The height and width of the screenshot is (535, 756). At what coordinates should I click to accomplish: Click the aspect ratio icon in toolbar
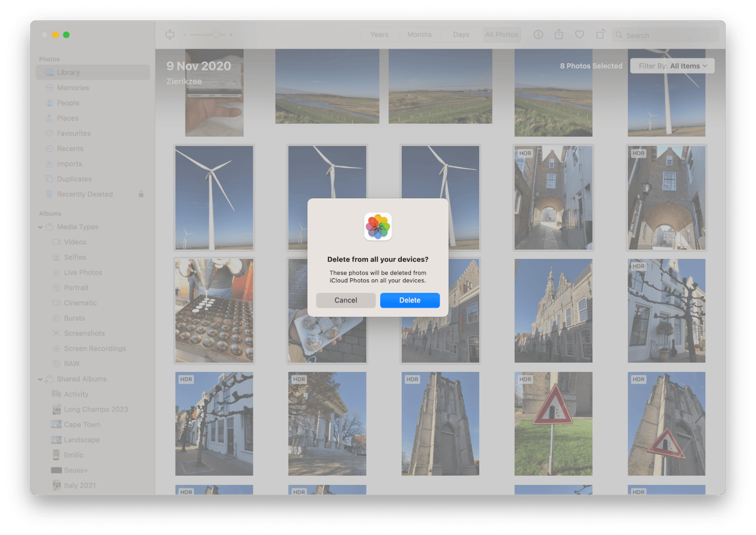(x=170, y=35)
